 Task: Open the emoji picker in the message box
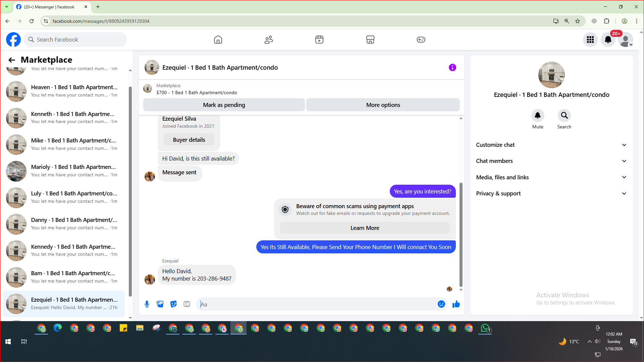coord(441,304)
